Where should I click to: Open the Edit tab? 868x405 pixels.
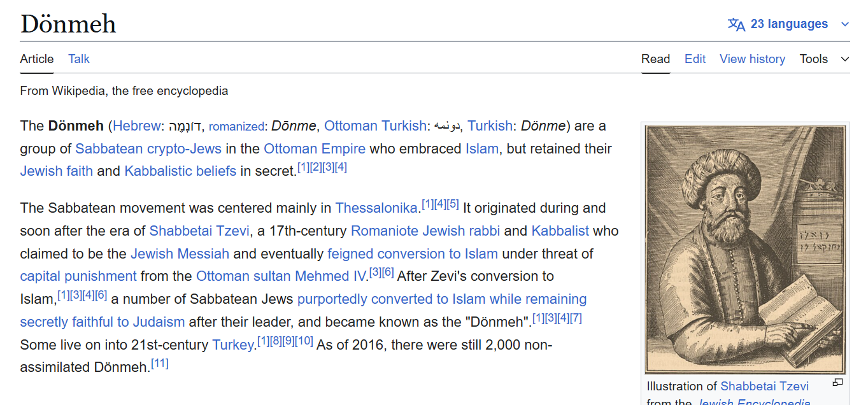(695, 59)
